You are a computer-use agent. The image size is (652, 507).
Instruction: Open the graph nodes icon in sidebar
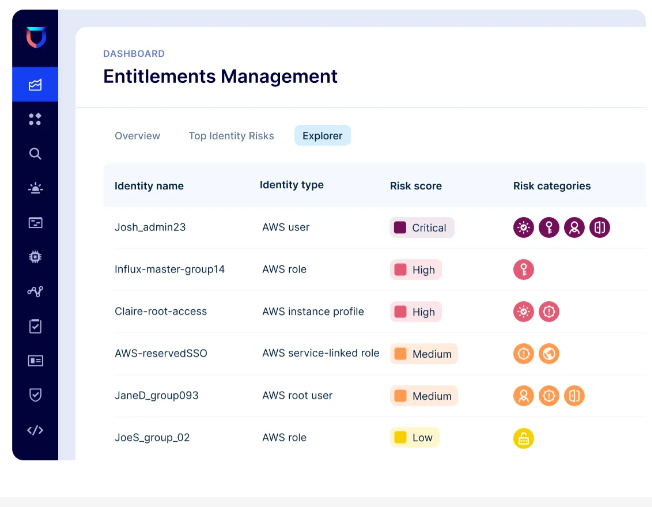(35, 292)
